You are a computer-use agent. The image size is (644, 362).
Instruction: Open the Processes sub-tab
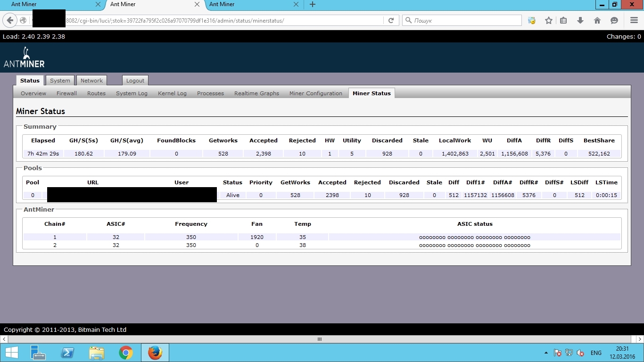click(x=210, y=93)
